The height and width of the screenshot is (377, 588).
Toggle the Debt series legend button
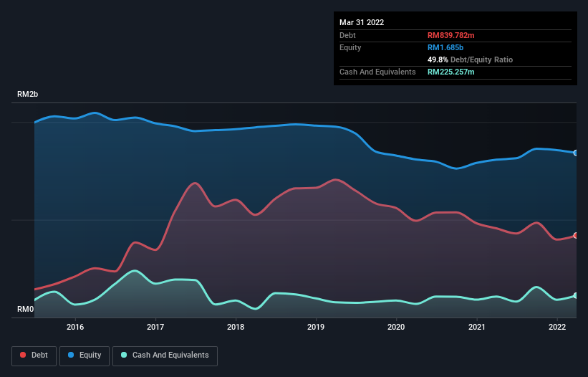[34, 355]
